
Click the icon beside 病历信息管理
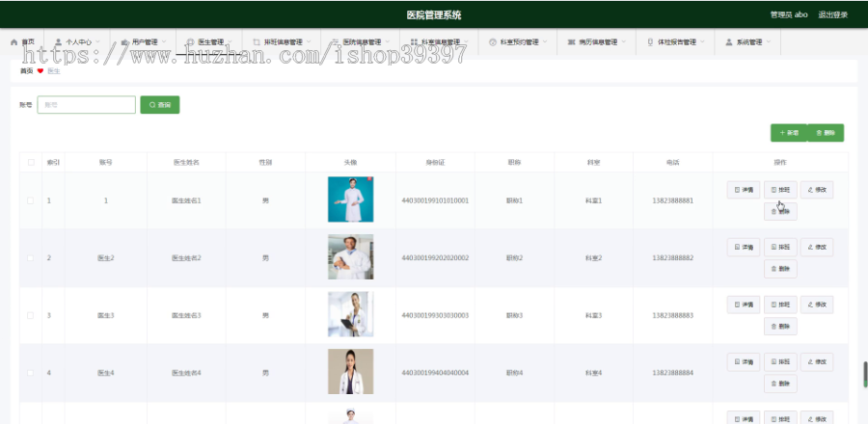571,42
